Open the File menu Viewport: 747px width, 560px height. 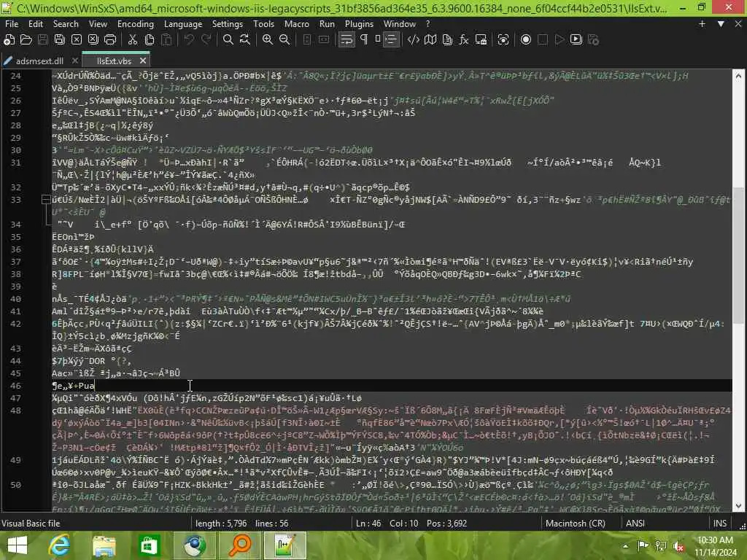point(12,24)
